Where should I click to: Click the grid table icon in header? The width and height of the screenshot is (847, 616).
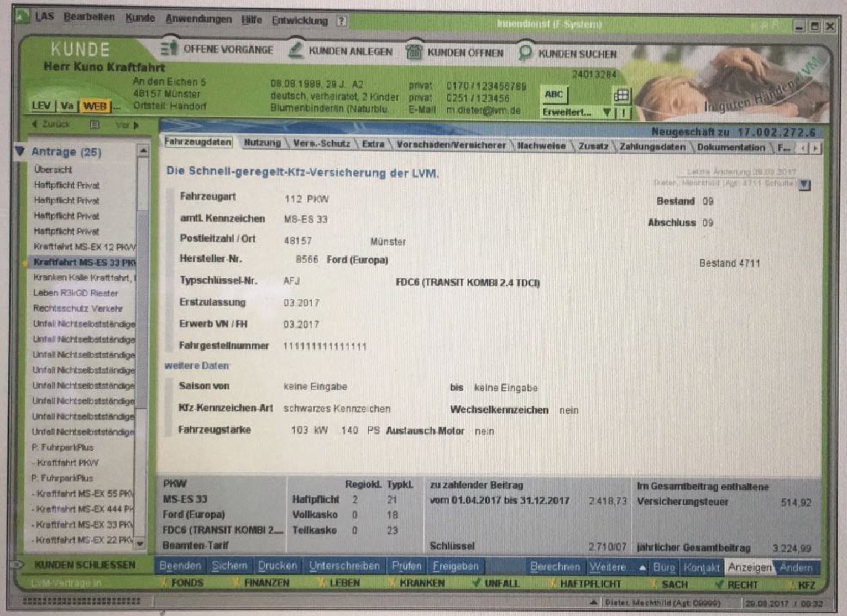point(621,95)
